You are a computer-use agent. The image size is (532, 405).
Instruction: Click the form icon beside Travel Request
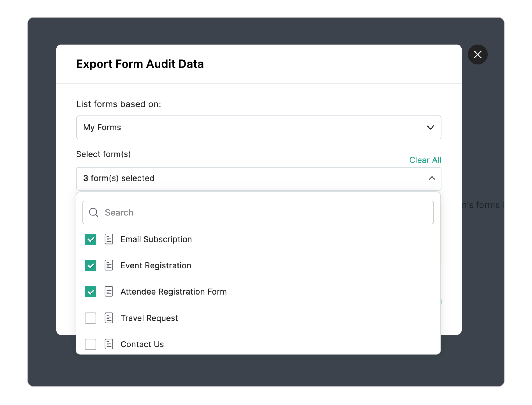[109, 318]
